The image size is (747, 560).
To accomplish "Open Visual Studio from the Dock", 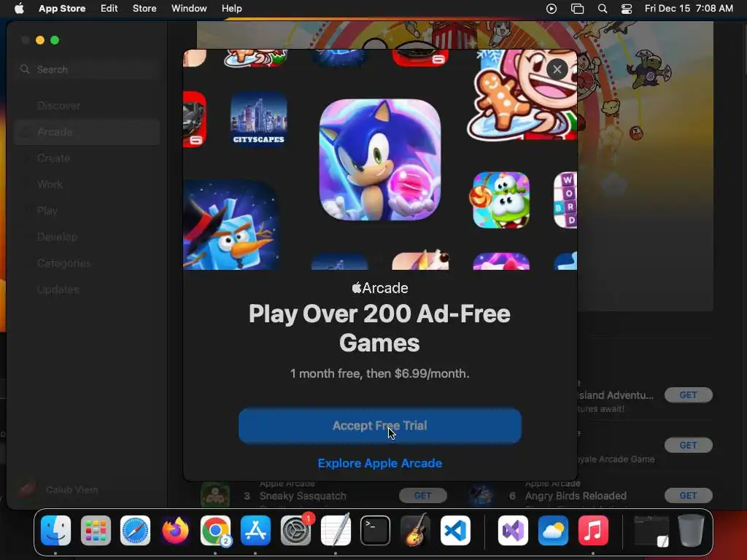I will [x=513, y=530].
